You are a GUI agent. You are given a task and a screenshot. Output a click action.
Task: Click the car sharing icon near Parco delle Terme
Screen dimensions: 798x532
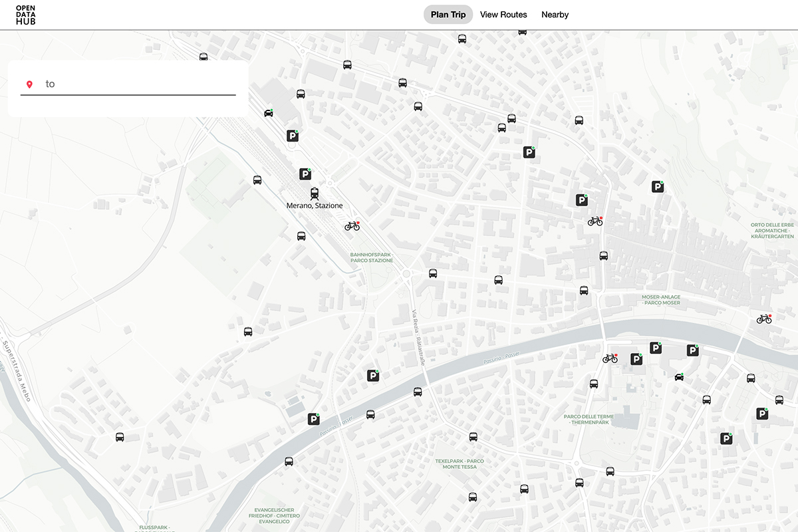click(x=678, y=376)
